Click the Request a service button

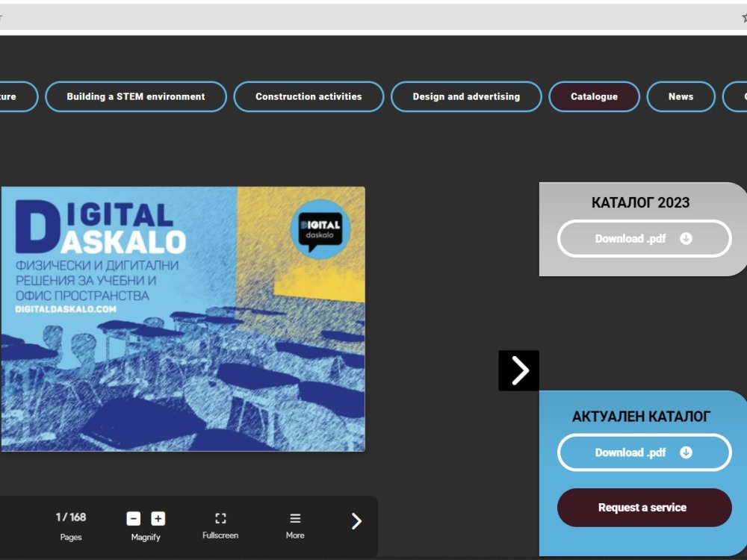(644, 508)
